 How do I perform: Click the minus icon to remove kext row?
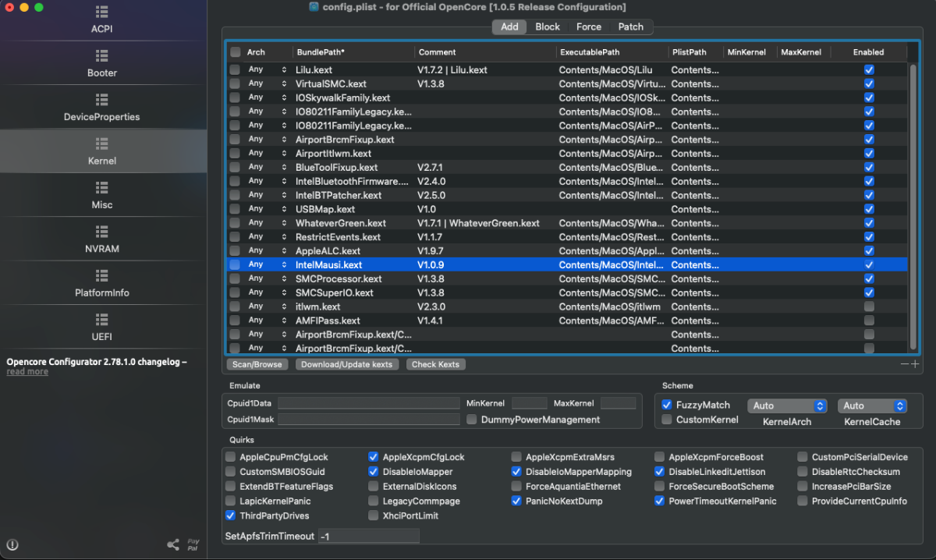click(905, 364)
